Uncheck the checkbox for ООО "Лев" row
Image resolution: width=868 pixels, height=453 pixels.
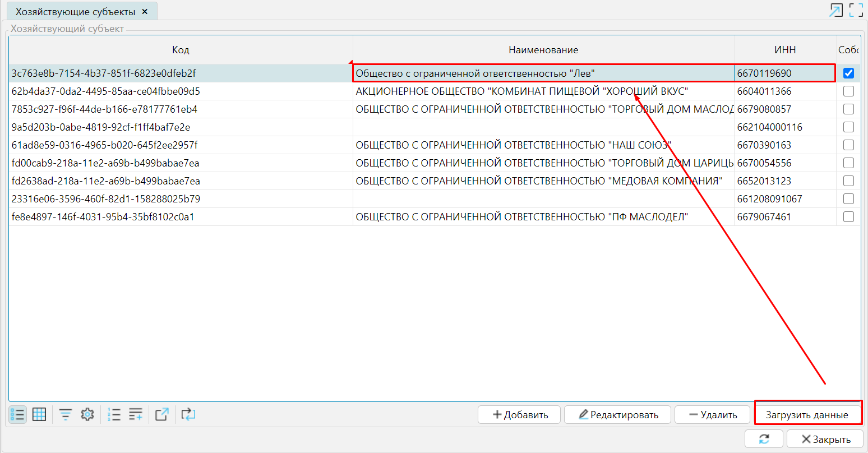click(x=848, y=73)
